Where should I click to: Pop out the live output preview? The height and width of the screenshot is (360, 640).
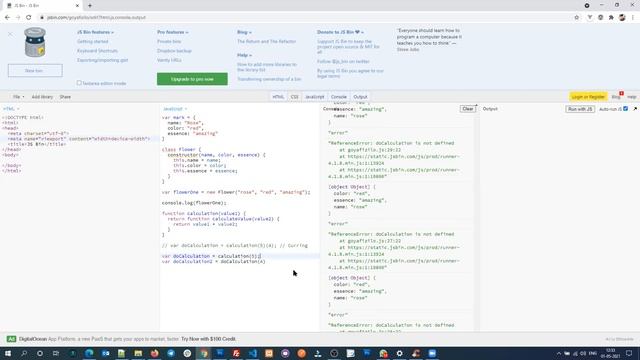click(x=635, y=109)
